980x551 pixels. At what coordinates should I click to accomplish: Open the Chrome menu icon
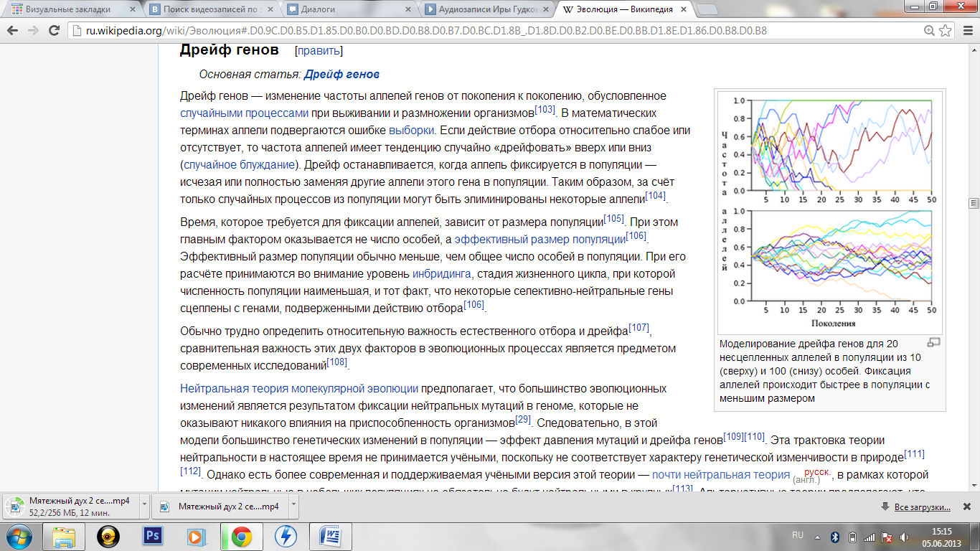pyautogui.click(x=966, y=31)
